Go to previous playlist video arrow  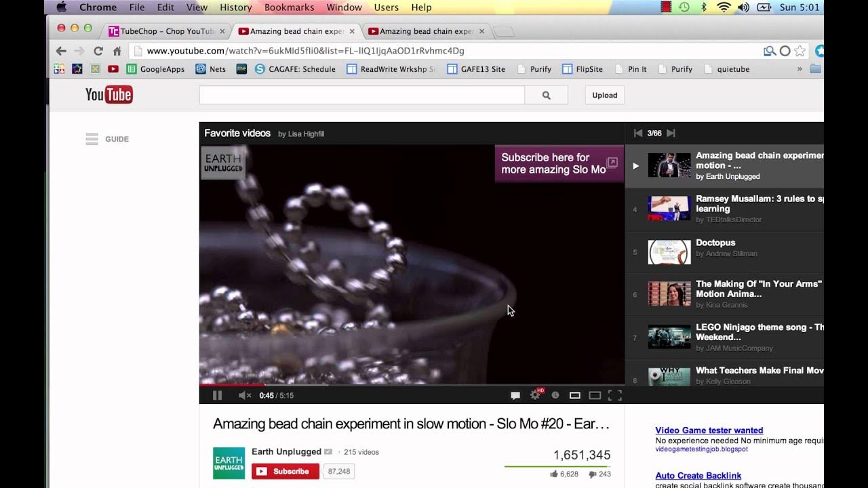[637, 133]
